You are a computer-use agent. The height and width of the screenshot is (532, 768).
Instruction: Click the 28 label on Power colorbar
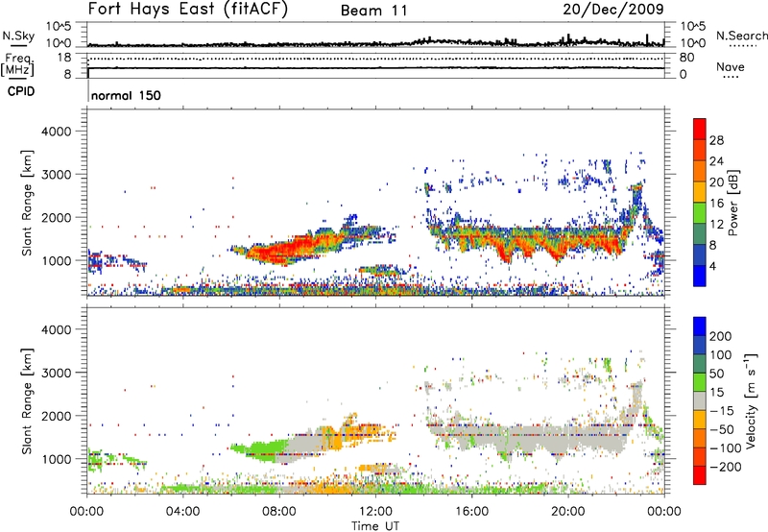click(716, 140)
